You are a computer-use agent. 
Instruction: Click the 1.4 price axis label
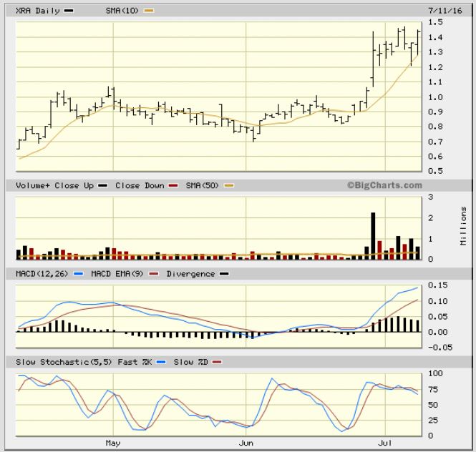click(435, 37)
